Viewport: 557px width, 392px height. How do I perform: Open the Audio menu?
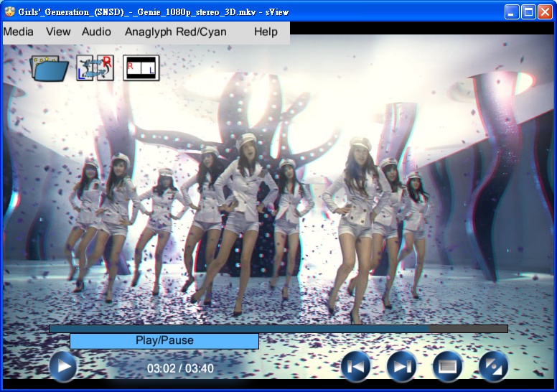pos(96,32)
